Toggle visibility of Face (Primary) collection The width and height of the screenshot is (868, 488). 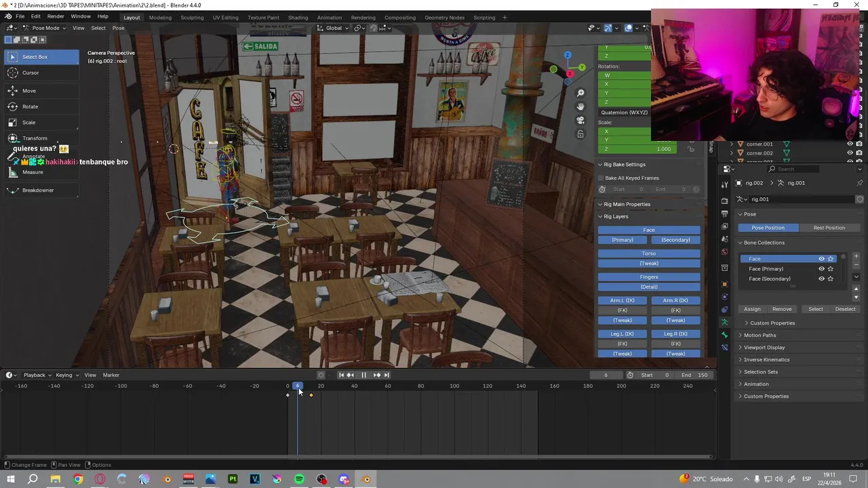click(821, 269)
